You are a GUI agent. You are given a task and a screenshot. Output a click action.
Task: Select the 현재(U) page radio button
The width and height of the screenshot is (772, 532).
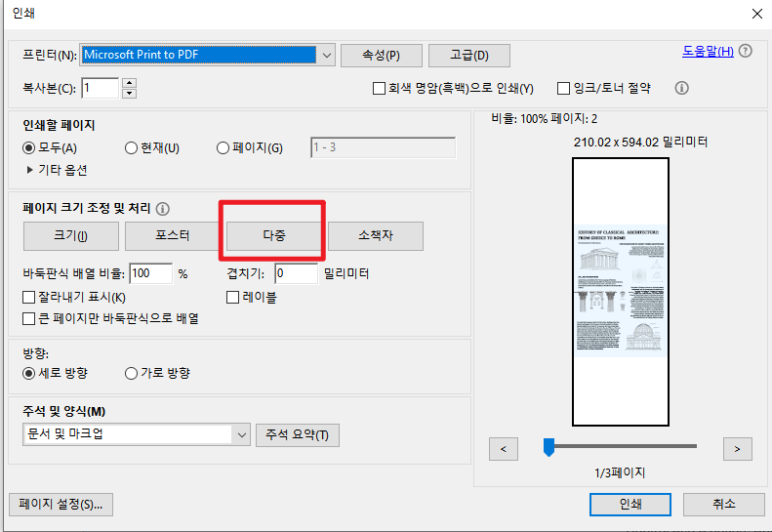coord(131,147)
